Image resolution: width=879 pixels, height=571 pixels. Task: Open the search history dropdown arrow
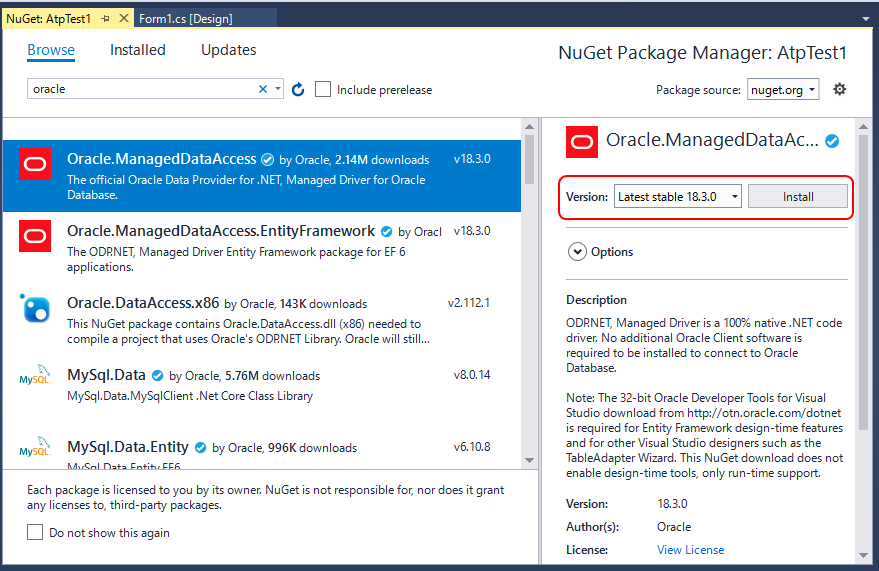(x=277, y=89)
